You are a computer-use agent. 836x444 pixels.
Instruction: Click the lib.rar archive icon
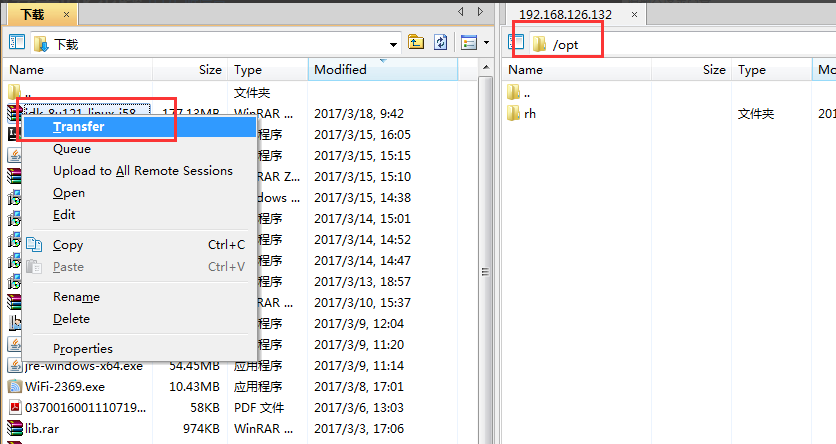[x=15, y=428]
